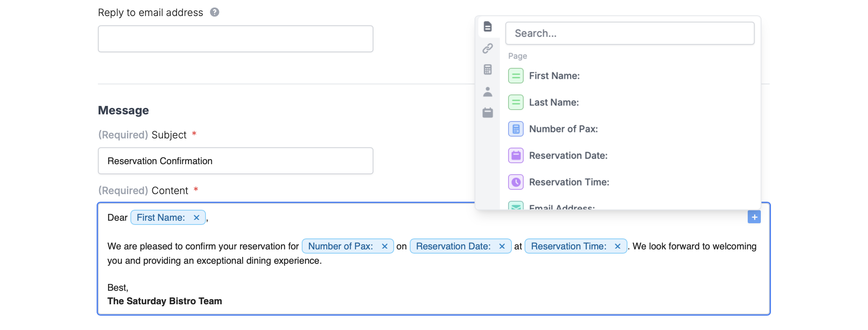Screen dimensions: 868x330
Task: Remove the Reservation Date: tag from content
Action: pyautogui.click(x=502, y=246)
